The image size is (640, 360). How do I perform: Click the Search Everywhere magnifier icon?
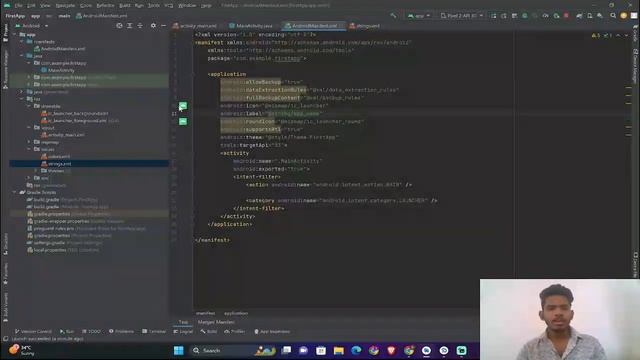point(613,16)
